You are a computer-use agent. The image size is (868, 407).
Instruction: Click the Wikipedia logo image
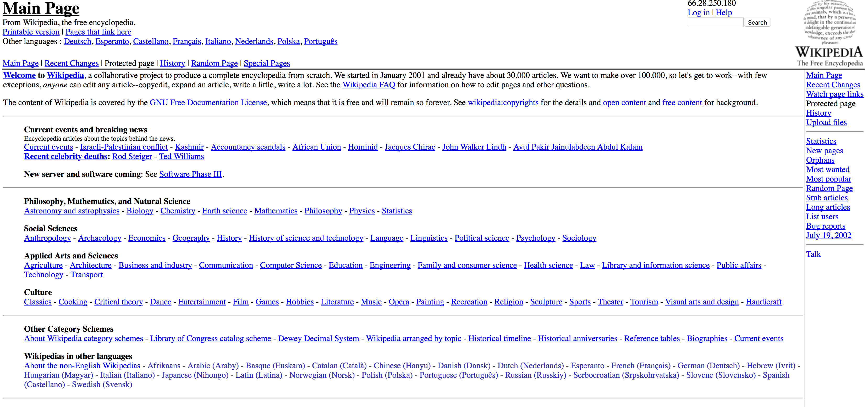829,34
